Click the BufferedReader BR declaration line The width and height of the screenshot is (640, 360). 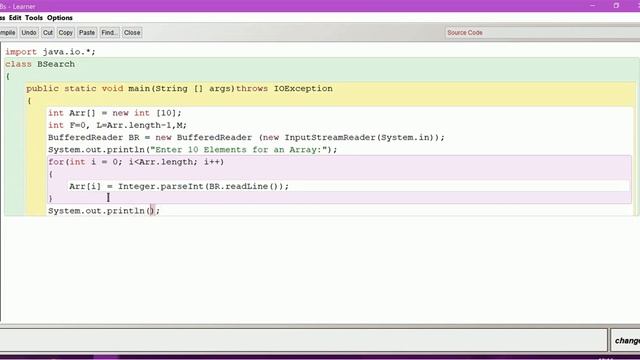click(x=246, y=138)
